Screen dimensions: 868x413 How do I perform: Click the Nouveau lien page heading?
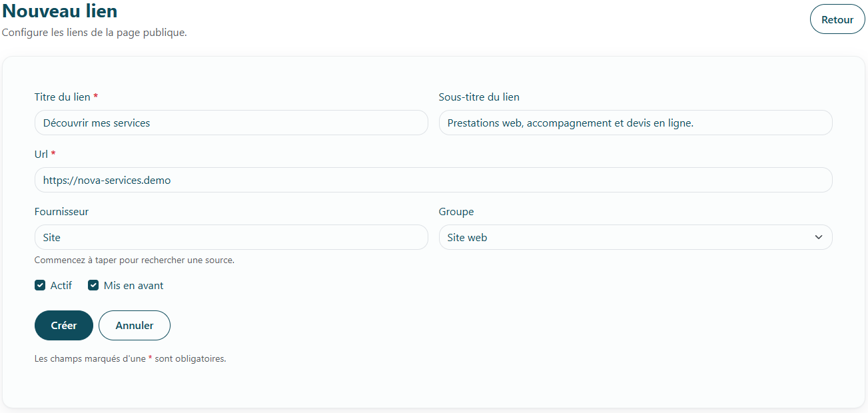60,11
